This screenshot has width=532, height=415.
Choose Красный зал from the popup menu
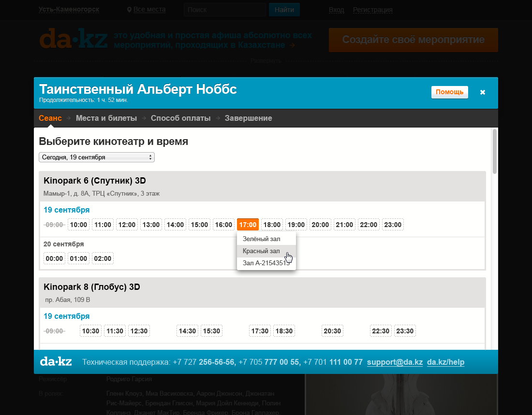click(266, 251)
